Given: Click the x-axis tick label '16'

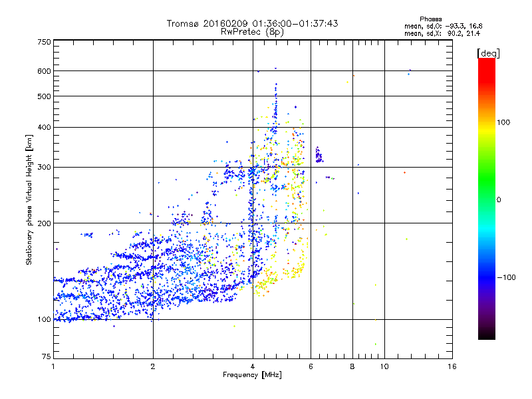Looking at the screenshot, I should click(x=452, y=366).
